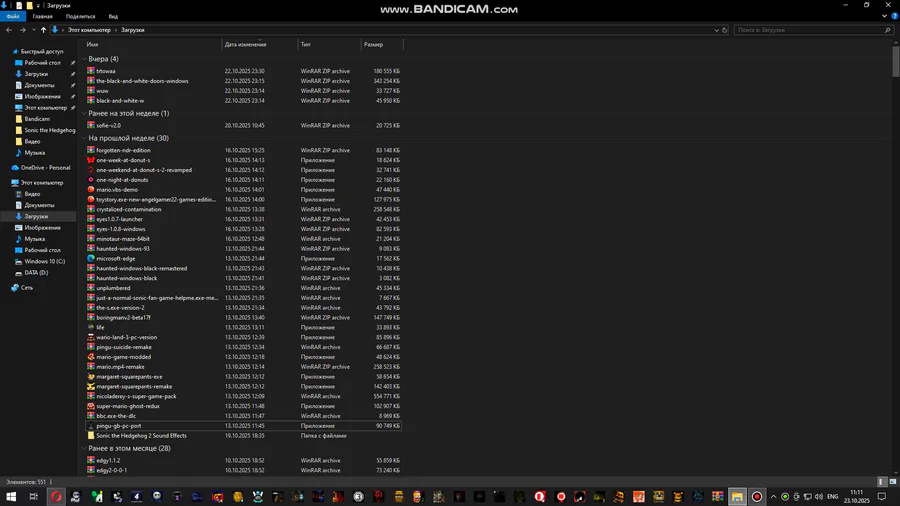Open DATA (D:) drive
Image resolution: width=900 pixels, height=506 pixels.
pyautogui.click(x=36, y=273)
